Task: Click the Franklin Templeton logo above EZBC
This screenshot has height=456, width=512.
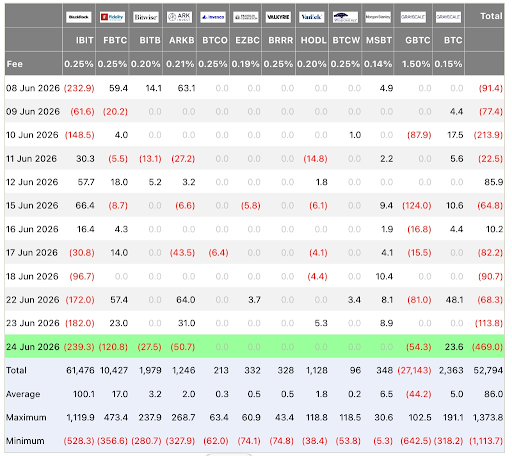Action: point(246,17)
